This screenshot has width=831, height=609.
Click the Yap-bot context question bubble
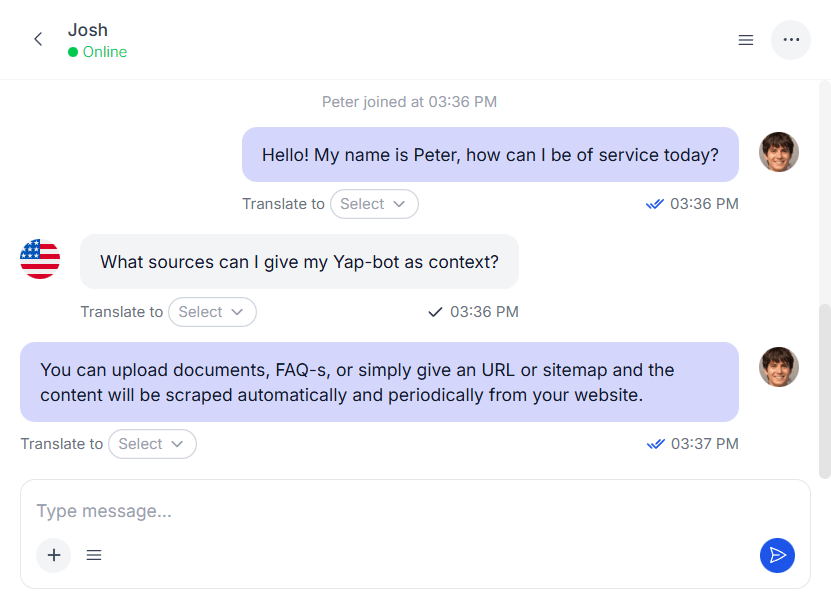[x=299, y=262]
